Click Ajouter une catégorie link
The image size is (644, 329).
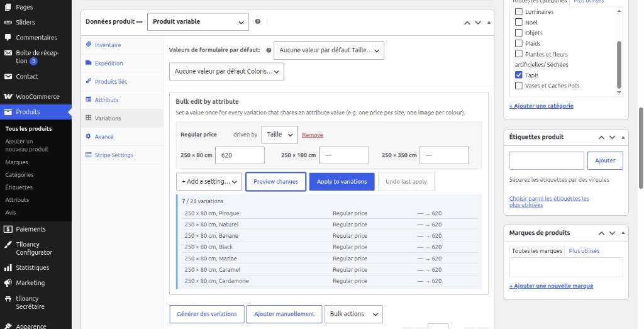[x=541, y=106]
